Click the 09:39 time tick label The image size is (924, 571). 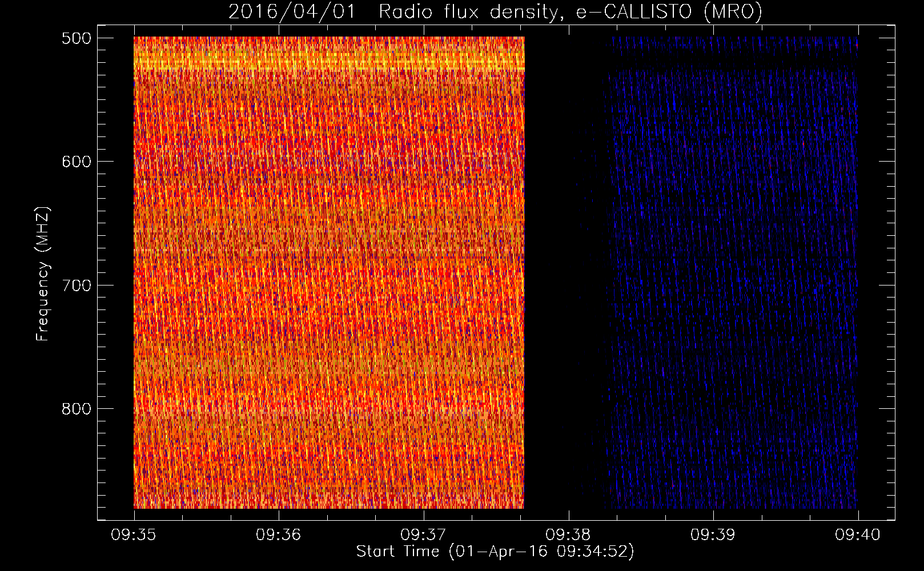tap(713, 534)
